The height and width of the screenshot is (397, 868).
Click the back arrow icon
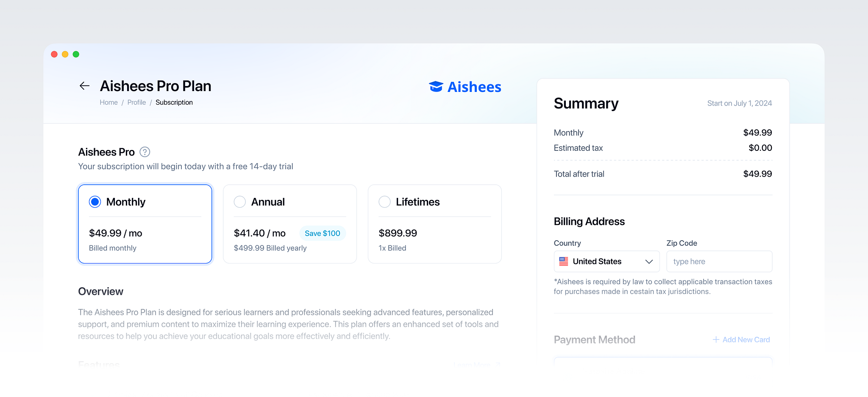tap(84, 86)
